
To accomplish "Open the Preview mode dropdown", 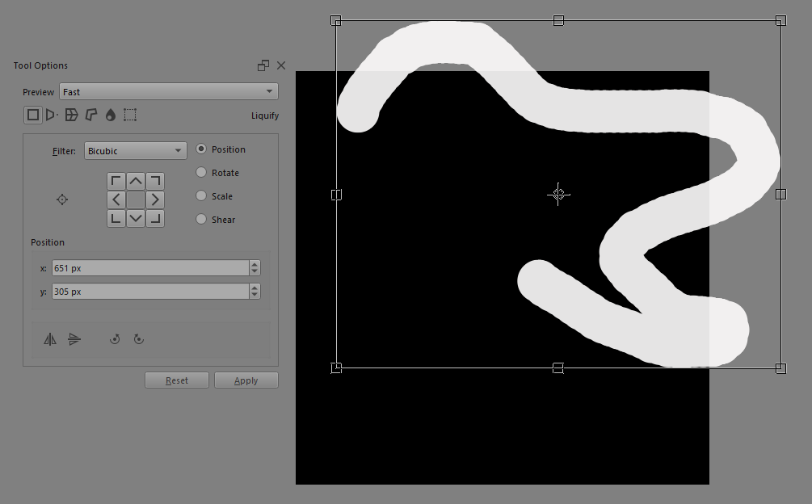I will pos(169,92).
